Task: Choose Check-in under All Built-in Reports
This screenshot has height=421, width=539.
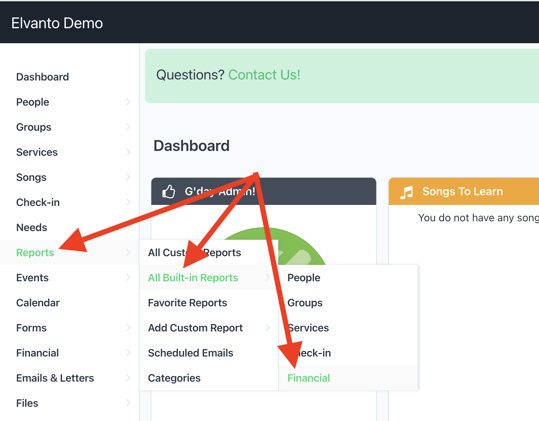Action: coord(349,353)
